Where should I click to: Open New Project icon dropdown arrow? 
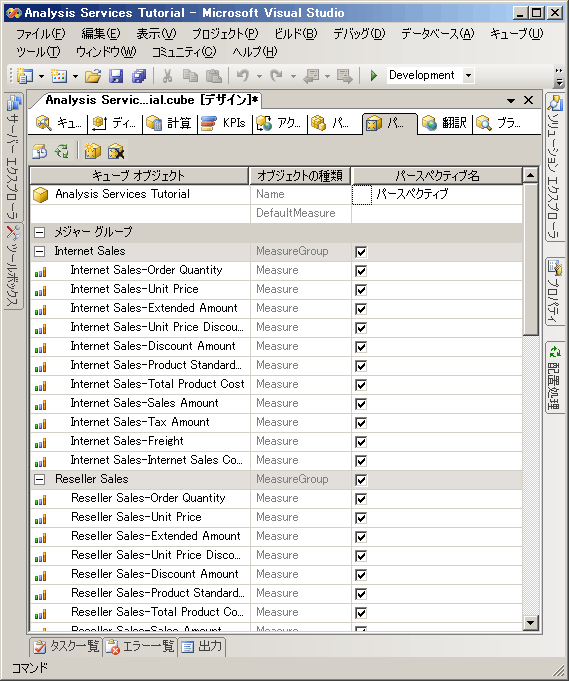click(x=41, y=76)
